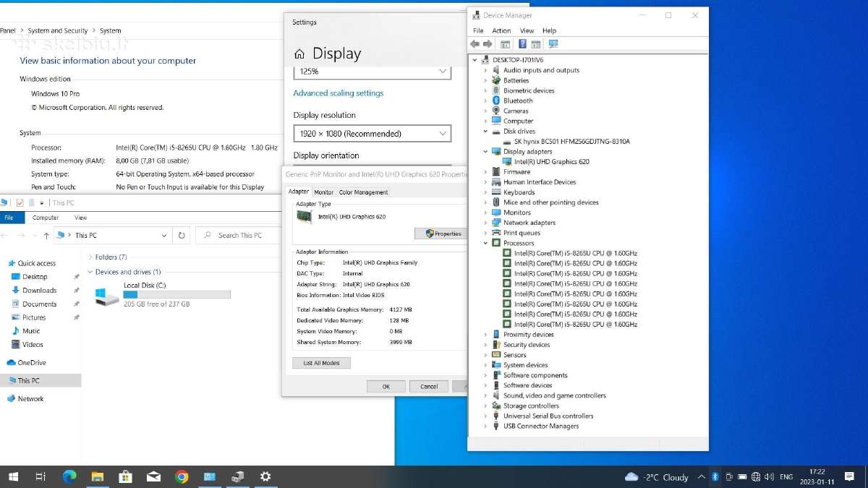Click the List All Modes button
The height and width of the screenshot is (488, 868).
(x=321, y=363)
